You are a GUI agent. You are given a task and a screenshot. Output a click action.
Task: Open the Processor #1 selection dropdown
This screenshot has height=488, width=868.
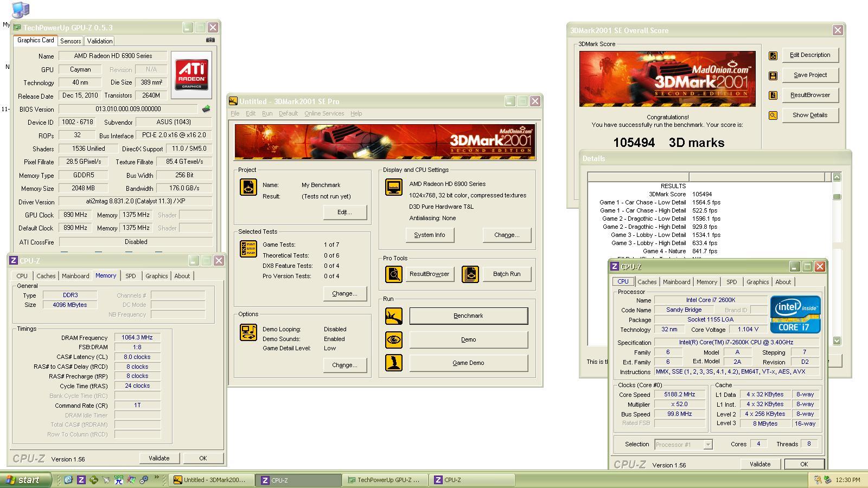(707, 445)
